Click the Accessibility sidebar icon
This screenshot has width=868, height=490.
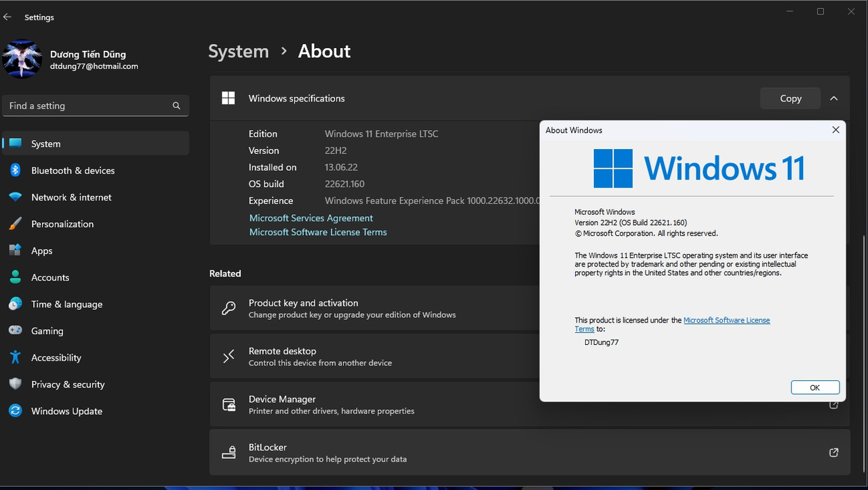click(x=15, y=357)
